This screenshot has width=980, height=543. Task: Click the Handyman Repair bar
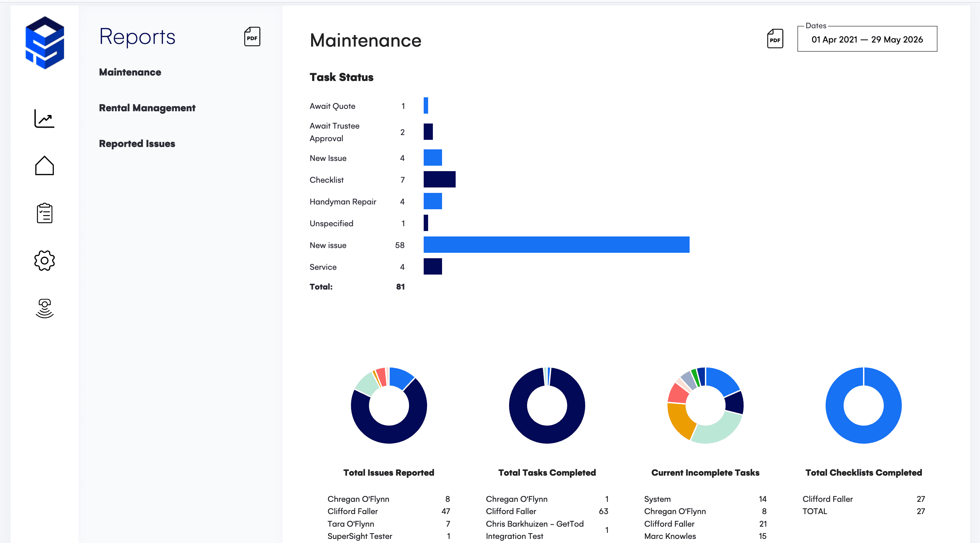click(x=433, y=201)
